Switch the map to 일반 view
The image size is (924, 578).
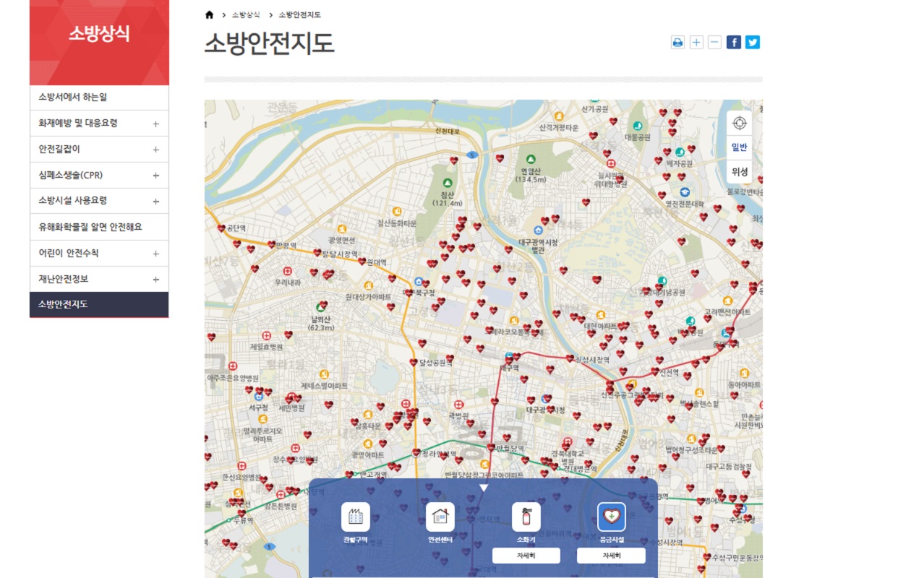point(739,147)
